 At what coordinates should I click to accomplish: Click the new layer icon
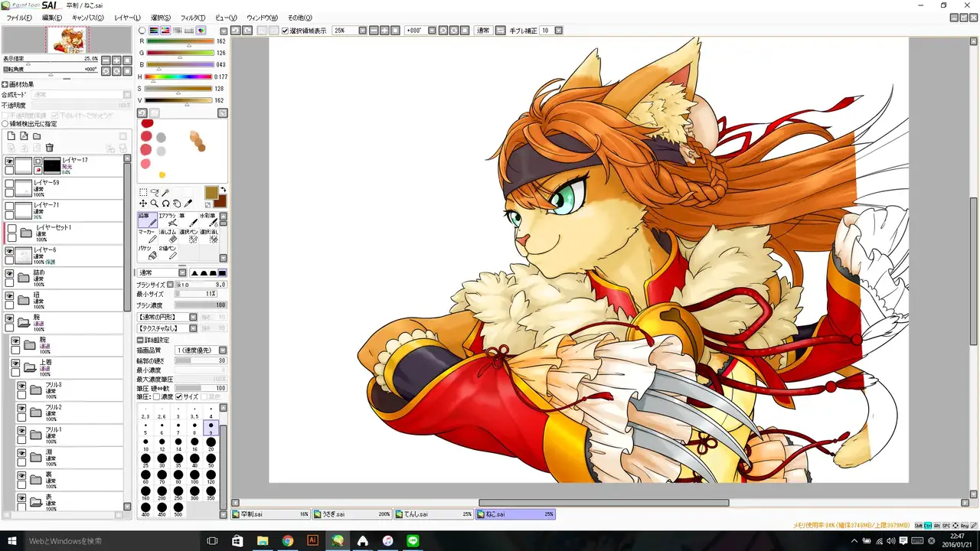point(11,136)
